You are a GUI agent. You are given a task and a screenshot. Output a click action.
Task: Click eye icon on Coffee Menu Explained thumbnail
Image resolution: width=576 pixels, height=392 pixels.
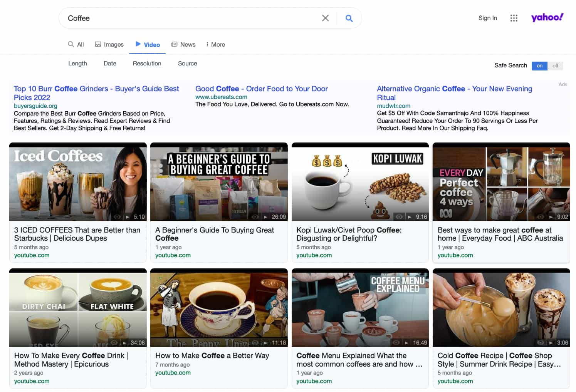coord(396,343)
